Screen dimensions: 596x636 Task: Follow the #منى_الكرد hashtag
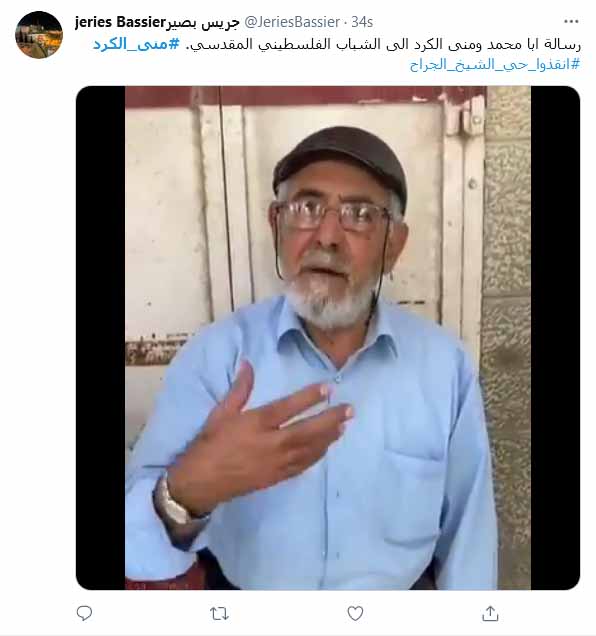136,44
